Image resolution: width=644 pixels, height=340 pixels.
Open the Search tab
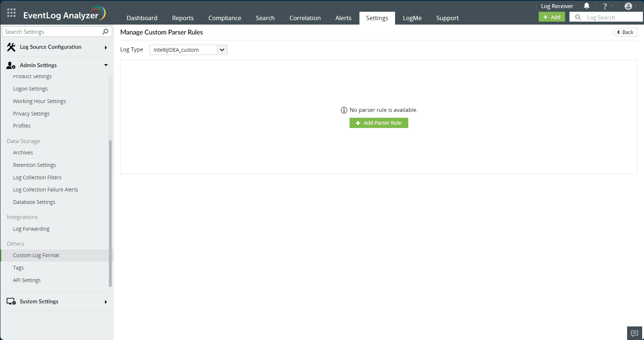(x=265, y=18)
